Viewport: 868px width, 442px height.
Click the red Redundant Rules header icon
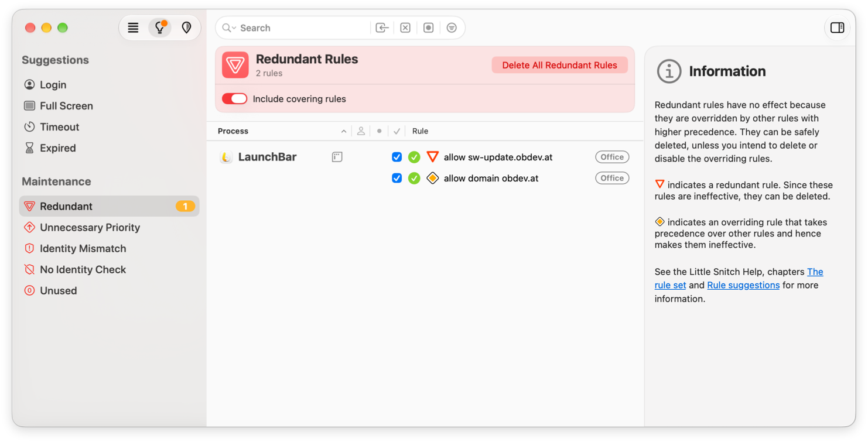tap(235, 65)
